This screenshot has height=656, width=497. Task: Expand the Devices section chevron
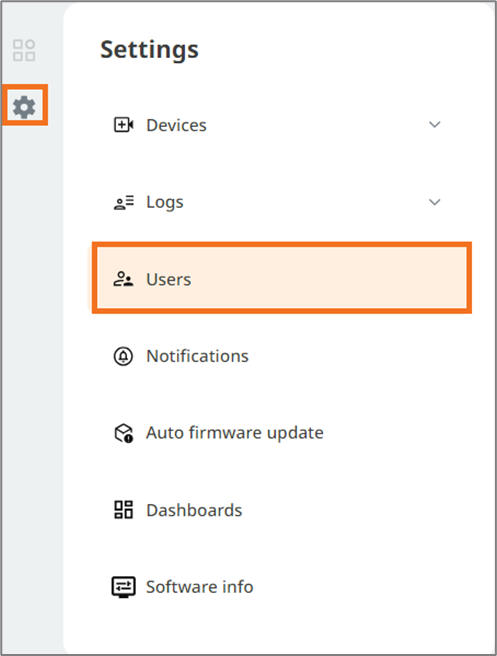tap(435, 125)
